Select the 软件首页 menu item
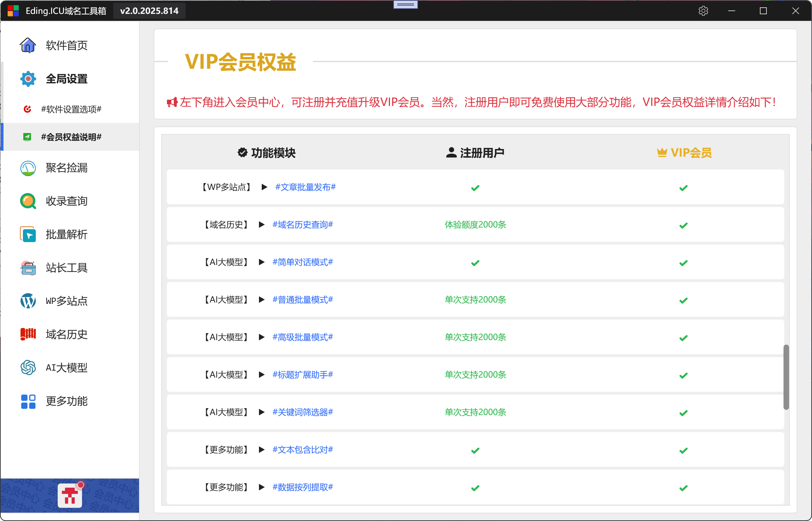This screenshot has width=812, height=521. 70,45
